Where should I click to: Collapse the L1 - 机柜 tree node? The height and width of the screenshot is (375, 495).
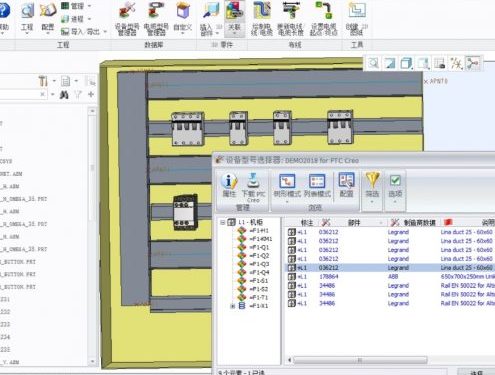[x=222, y=222]
